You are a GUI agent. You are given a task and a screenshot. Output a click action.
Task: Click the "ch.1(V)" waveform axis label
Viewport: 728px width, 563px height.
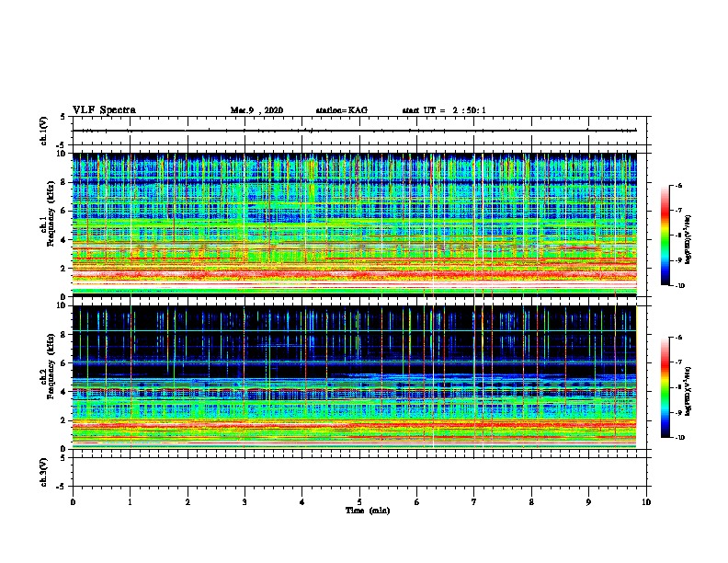tap(43, 131)
